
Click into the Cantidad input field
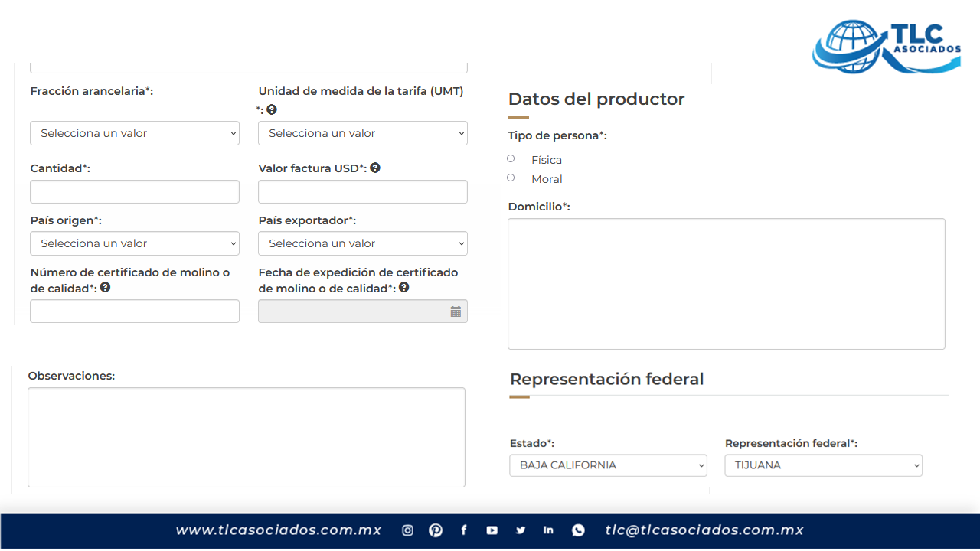(x=135, y=191)
